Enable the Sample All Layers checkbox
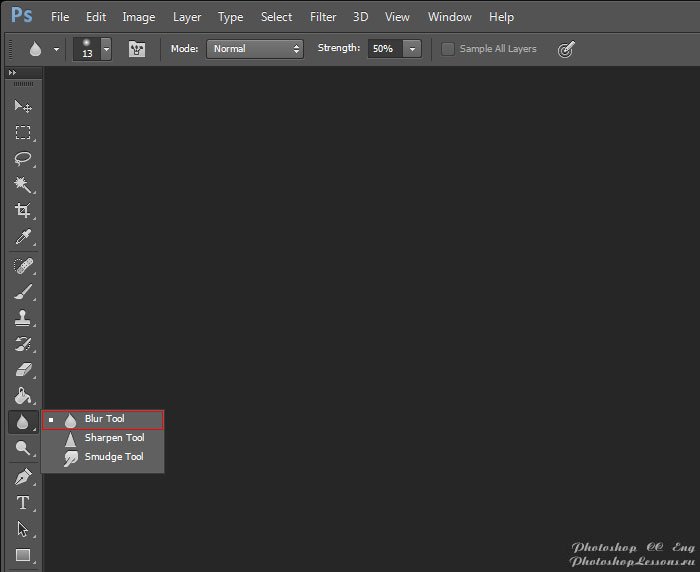Image resolution: width=700 pixels, height=572 pixels. tap(448, 48)
